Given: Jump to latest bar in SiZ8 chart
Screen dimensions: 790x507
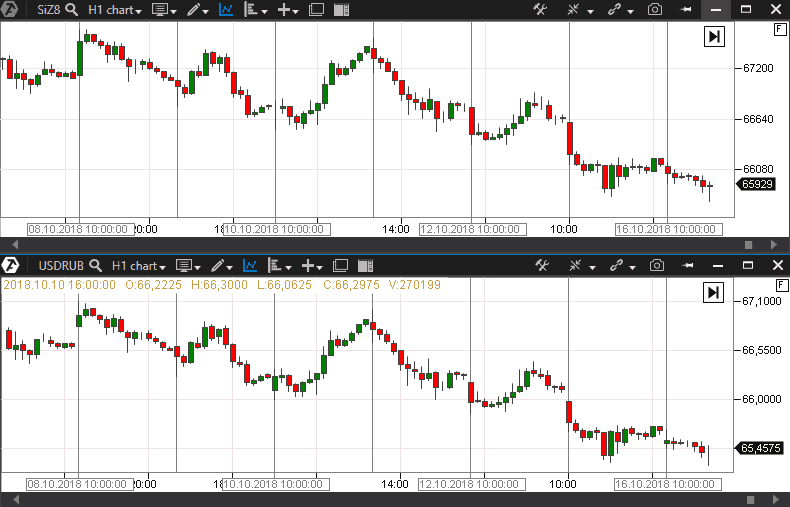Looking at the screenshot, I should point(714,36).
